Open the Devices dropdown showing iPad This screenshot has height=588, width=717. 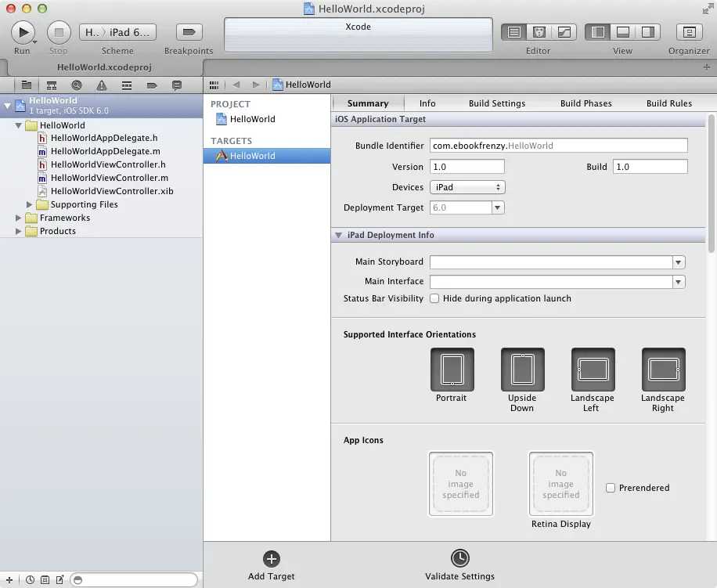467,187
